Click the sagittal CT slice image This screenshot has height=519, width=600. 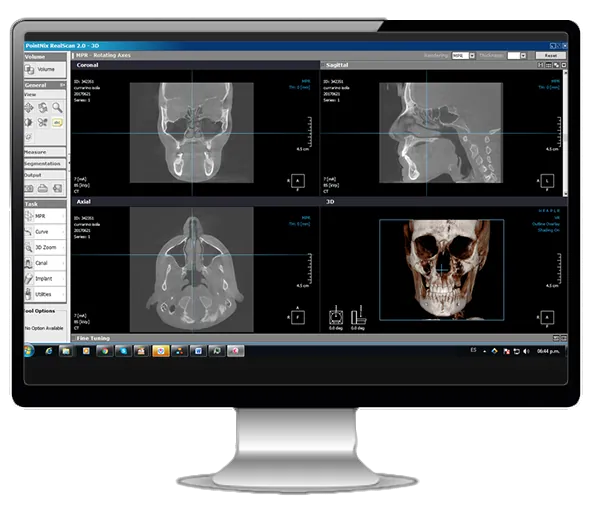(x=441, y=132)
